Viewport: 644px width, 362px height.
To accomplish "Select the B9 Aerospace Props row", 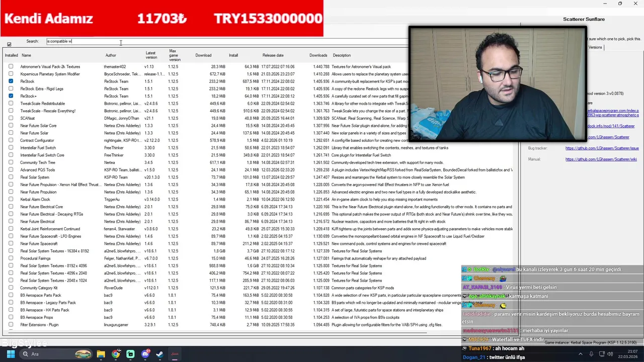I will click(259, 317).
